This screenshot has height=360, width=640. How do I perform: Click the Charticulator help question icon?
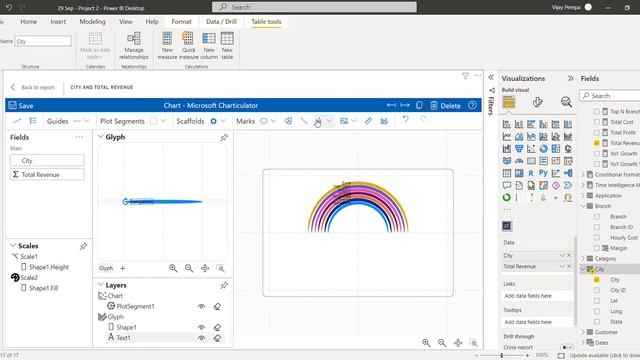pyautogui.click(x=472, y=105)
